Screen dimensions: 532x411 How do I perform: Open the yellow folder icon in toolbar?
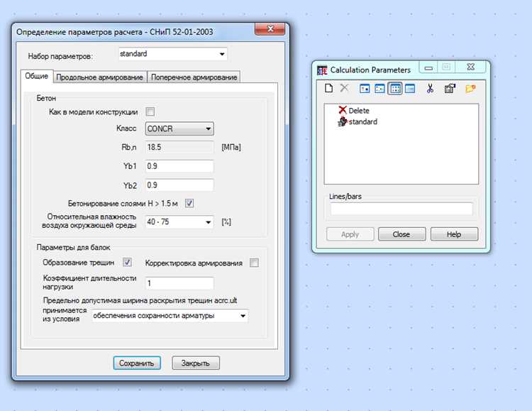coord(470,89)
